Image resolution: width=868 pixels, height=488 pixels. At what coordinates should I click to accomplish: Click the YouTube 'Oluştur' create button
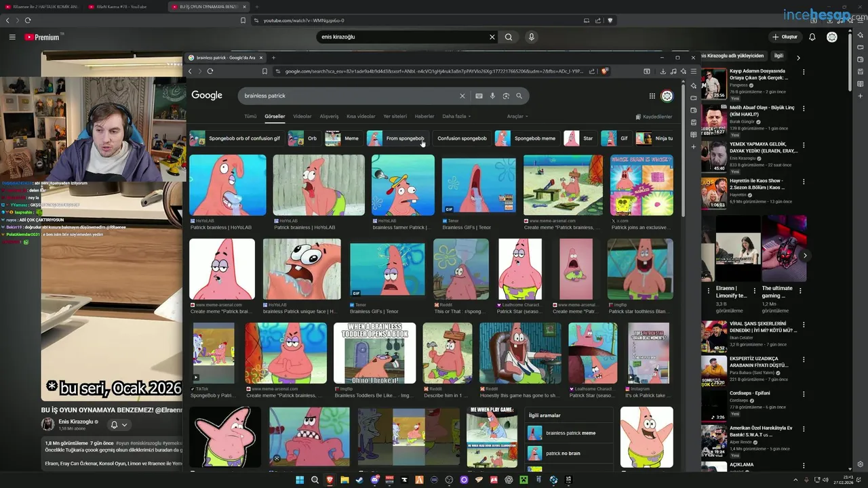785,37
